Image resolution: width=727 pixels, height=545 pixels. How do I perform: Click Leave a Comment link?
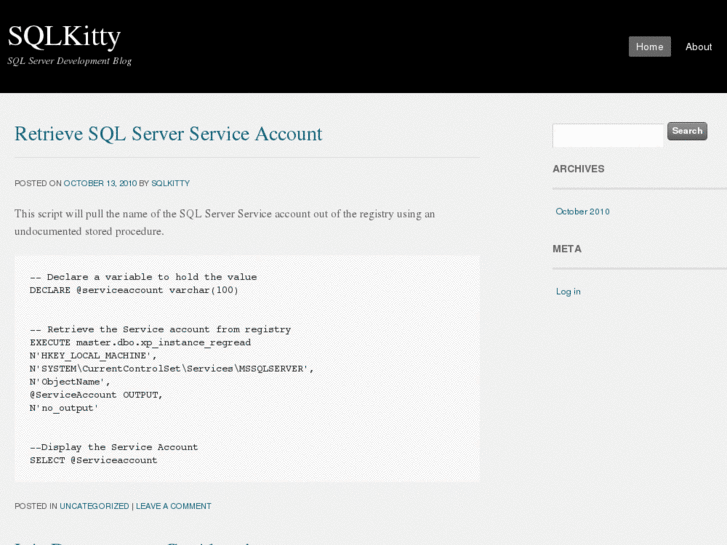(173, 506)
